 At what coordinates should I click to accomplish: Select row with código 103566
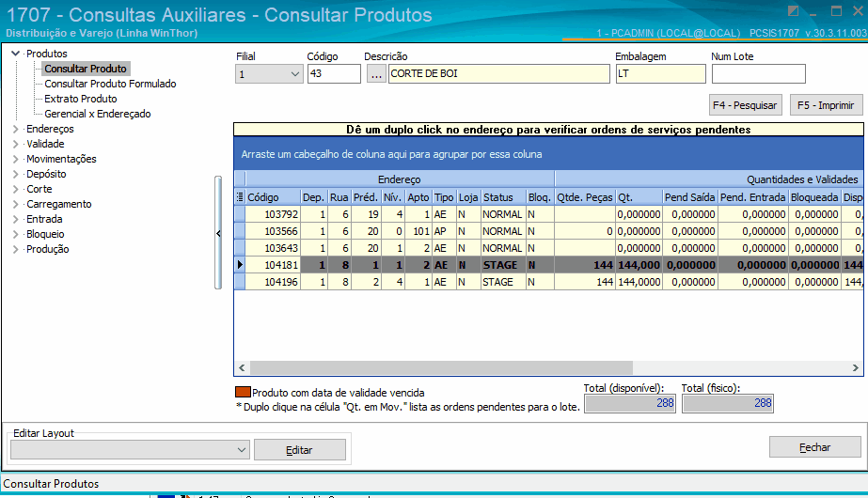(x=548, y=231)
